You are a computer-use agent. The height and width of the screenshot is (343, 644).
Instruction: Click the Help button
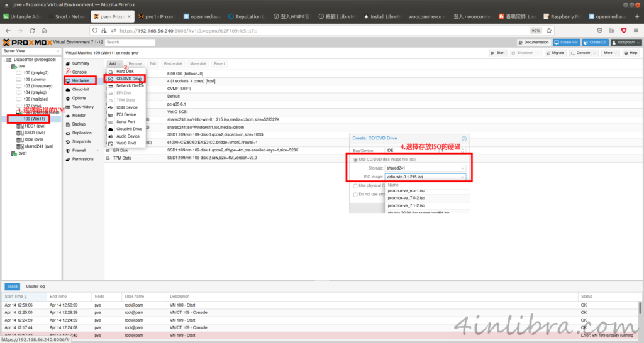631,53
